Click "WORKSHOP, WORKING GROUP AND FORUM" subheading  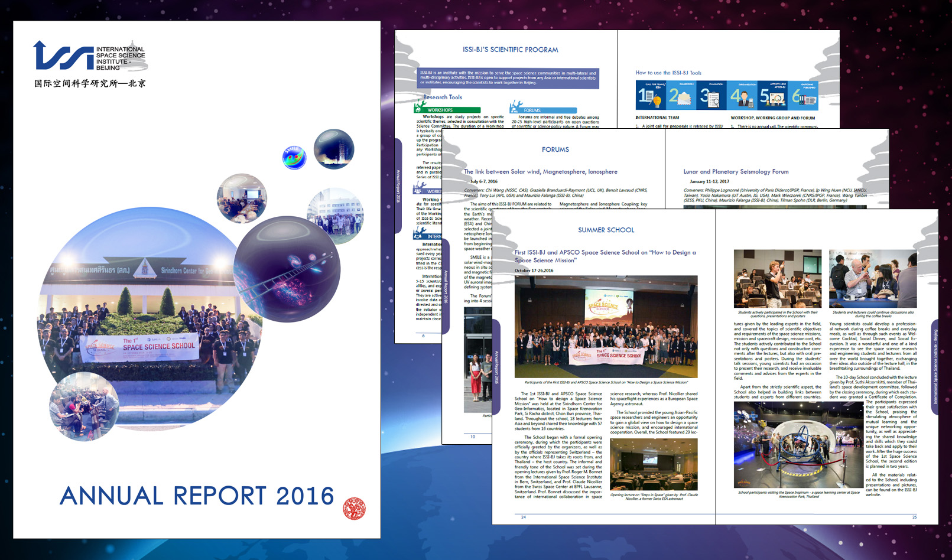(772, 118)
